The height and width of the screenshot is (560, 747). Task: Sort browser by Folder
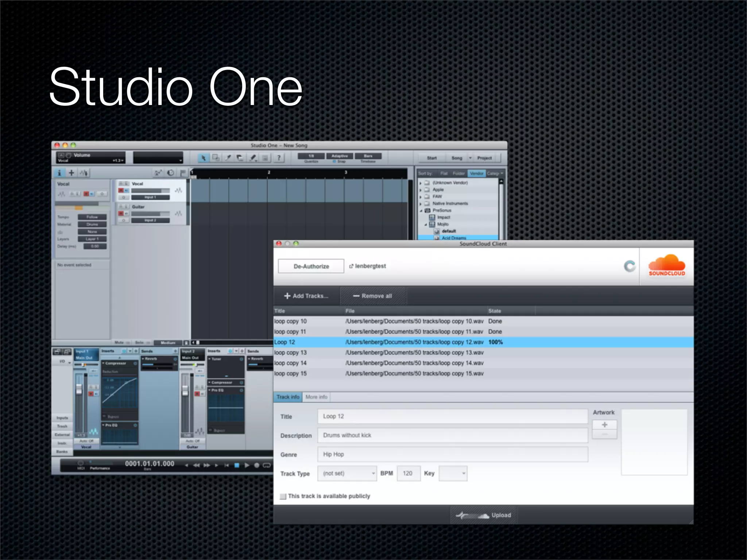tap(458, 174)
